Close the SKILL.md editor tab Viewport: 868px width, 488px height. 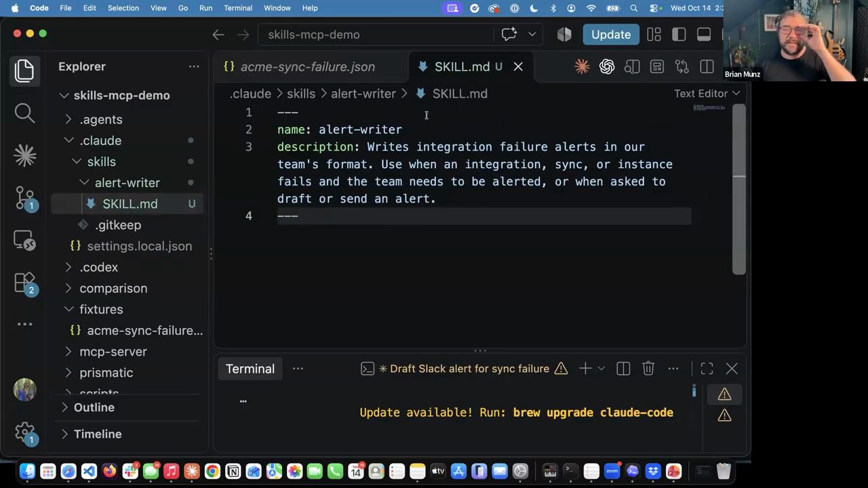click(x=518, y=66)
